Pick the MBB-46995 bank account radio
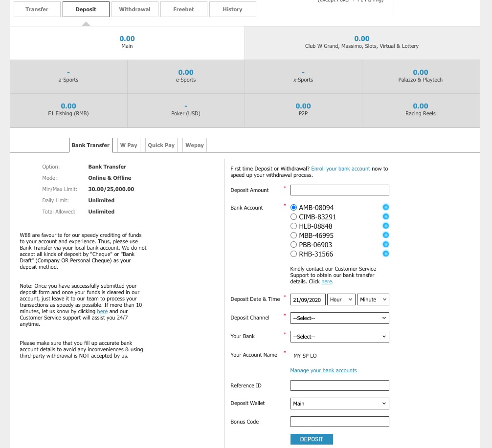 tap(293, 235)
